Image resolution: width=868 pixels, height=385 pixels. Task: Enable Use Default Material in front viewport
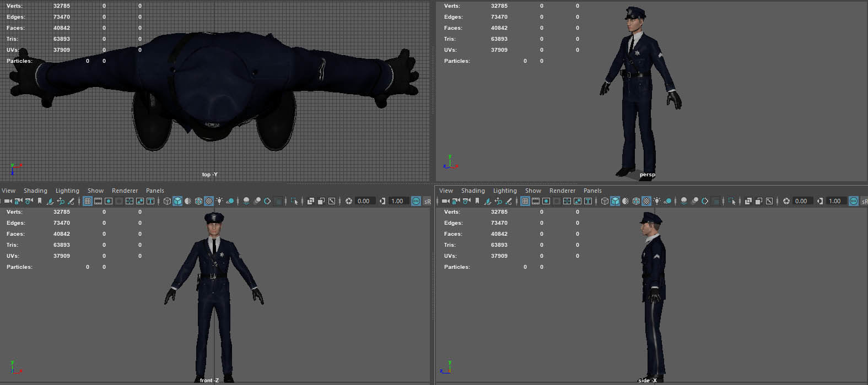pyautogui.click(x=188, y=201)
